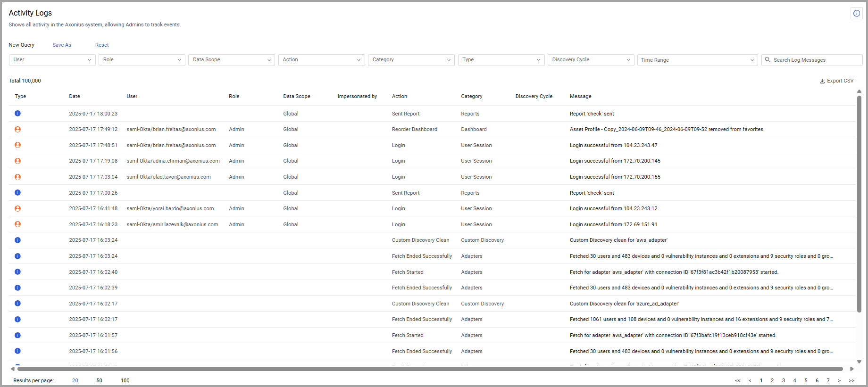This screenshot has height=387, width=868.
Task: Click the Action column header
Action: 400,96
